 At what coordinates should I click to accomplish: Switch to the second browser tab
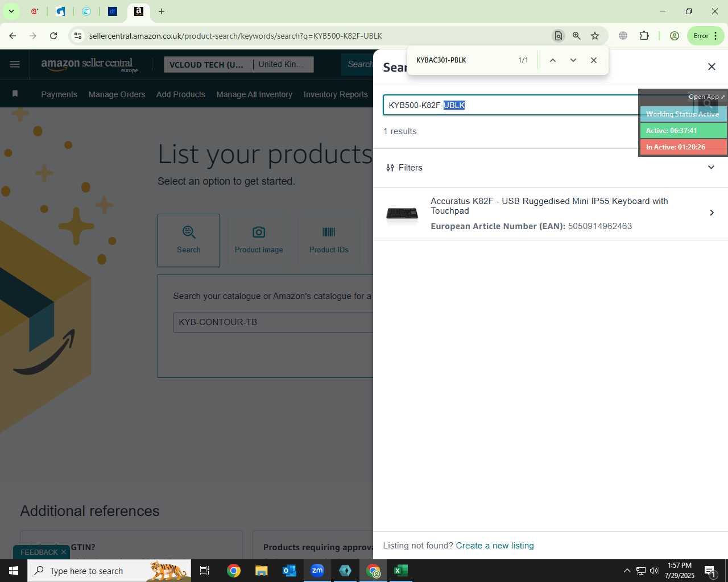(61, 11)
